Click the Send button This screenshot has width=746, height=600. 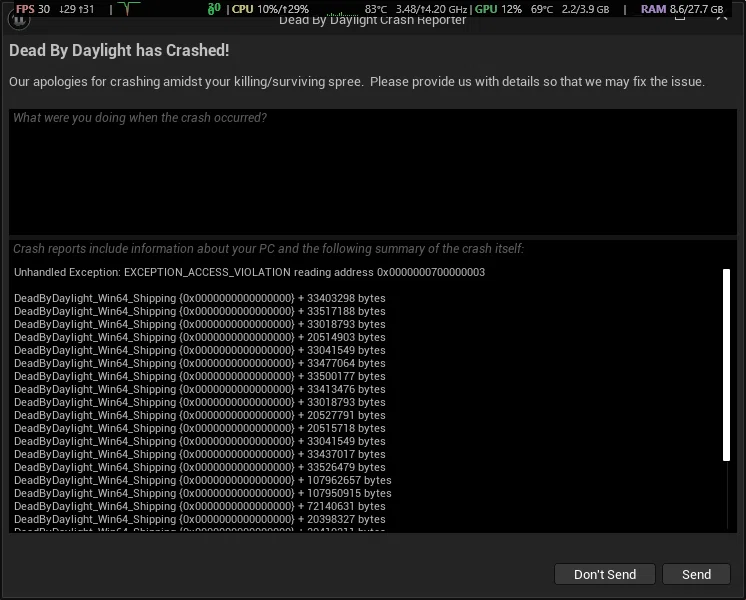(696, 574)
